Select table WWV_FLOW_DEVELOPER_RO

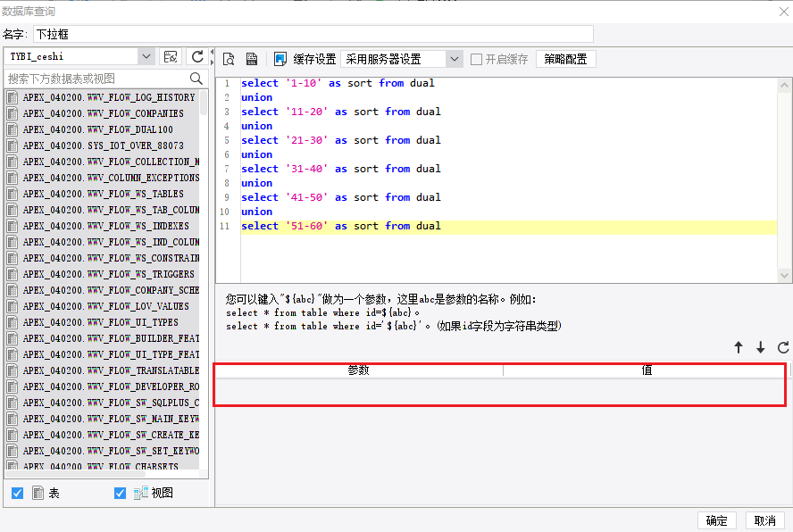(111, 387)
